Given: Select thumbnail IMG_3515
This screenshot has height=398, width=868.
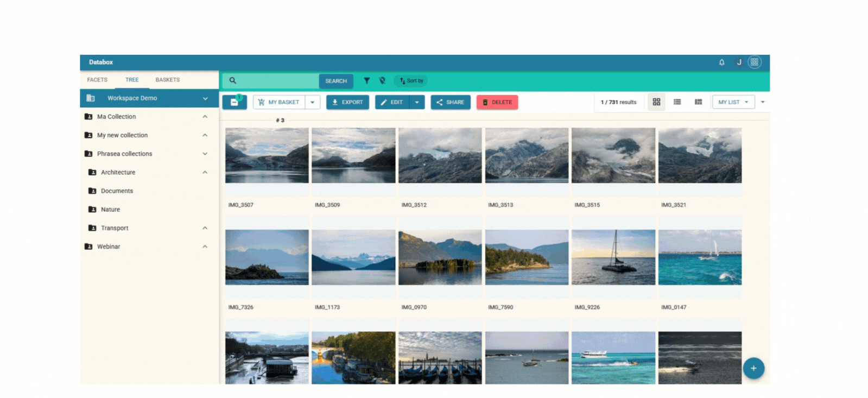Looking at the screenshot, I should (613, 155).
